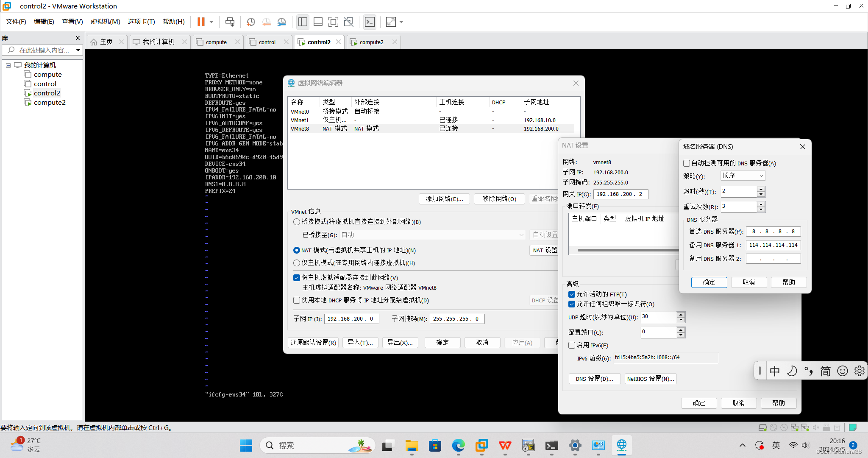
Task: Collapse the 我的计算机 tree node
Action: click(8, 65)
